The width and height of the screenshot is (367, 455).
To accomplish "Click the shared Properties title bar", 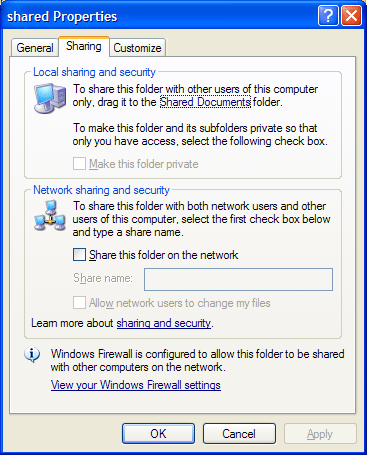I will click(160, 16).
